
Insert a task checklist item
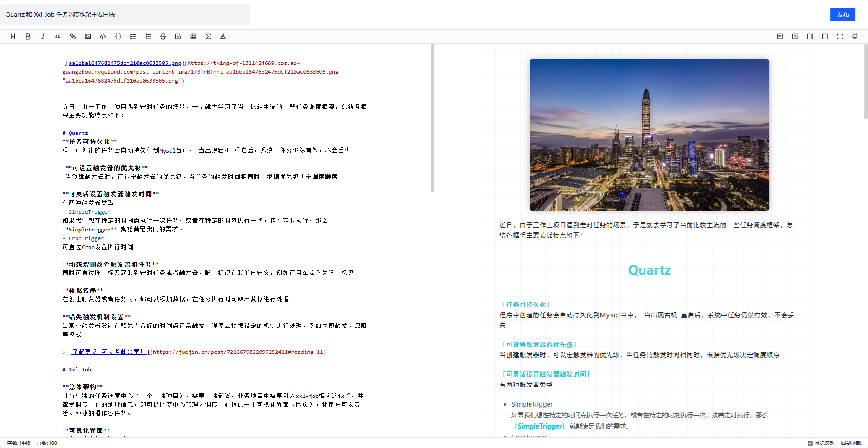click(x=178, y=37)
